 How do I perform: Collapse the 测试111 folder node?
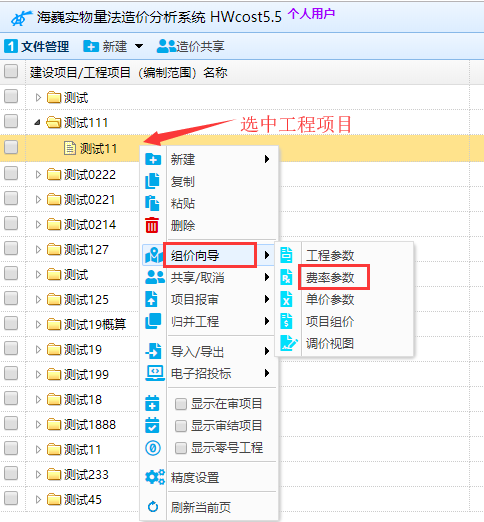pyautogui.click(x=38, y=123)
